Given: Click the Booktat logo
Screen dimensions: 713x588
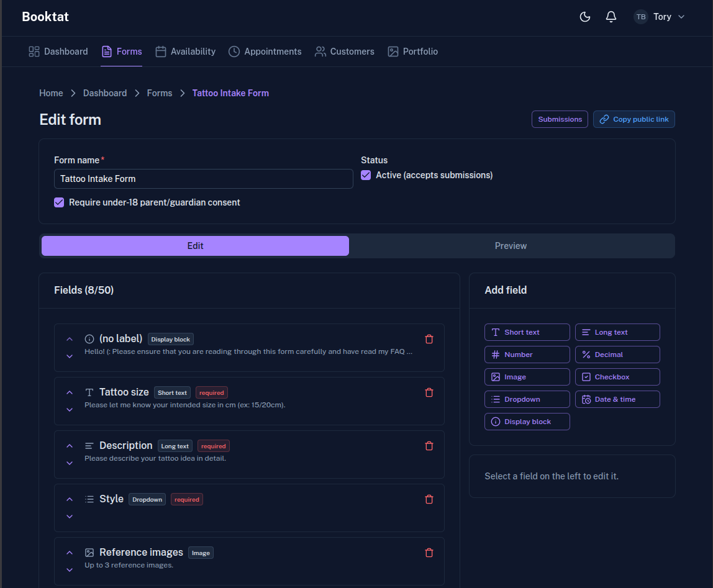Looking at the screenshot, I should [45, 17].
